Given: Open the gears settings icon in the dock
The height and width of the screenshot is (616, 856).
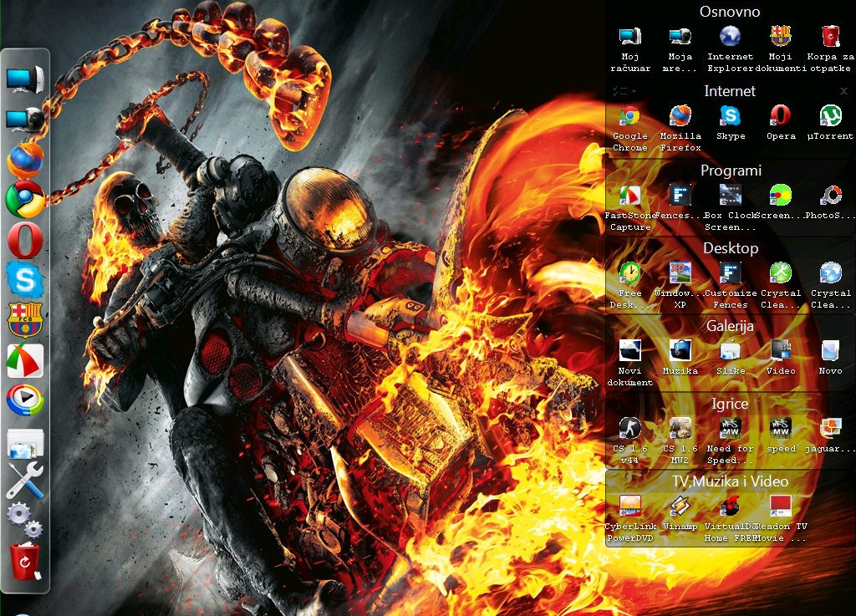Looking at the screenshot, I should click(x=25, y=519).
